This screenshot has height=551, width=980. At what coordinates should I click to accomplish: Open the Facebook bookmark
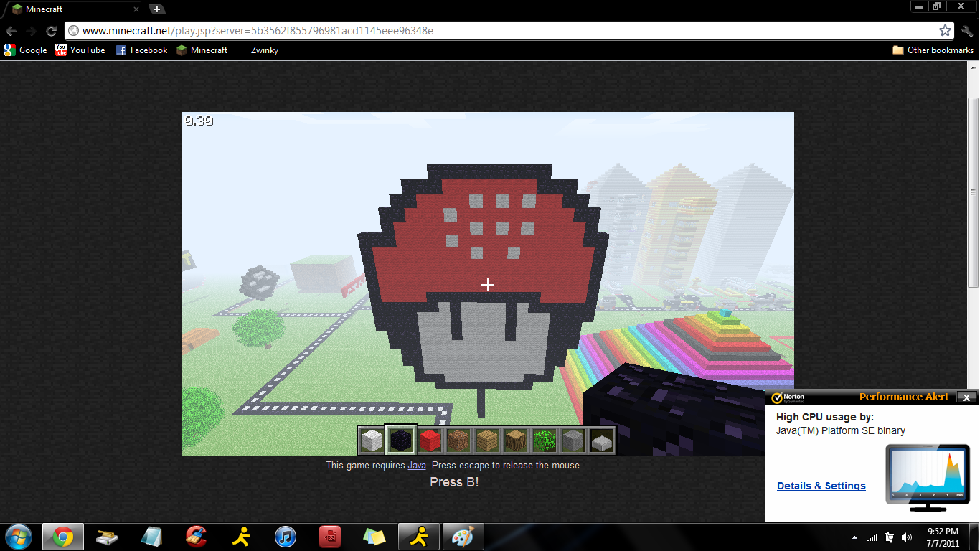point(141,50)
